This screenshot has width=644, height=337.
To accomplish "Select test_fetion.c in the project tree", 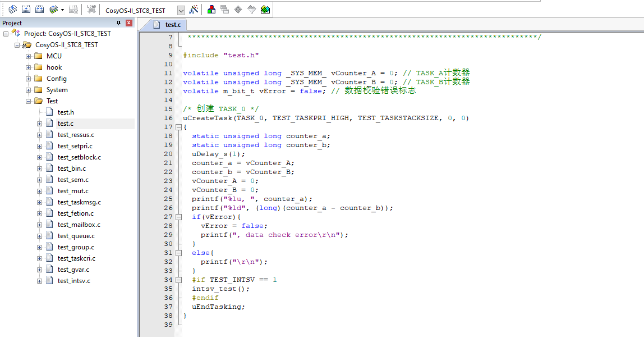I will point(76,213).
